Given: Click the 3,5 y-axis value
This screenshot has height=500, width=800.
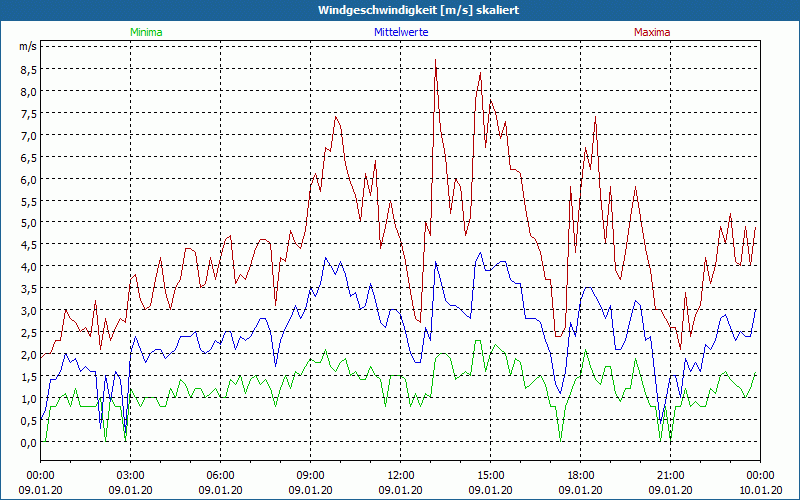Looking at the screenshot, I should coord(28,289).
